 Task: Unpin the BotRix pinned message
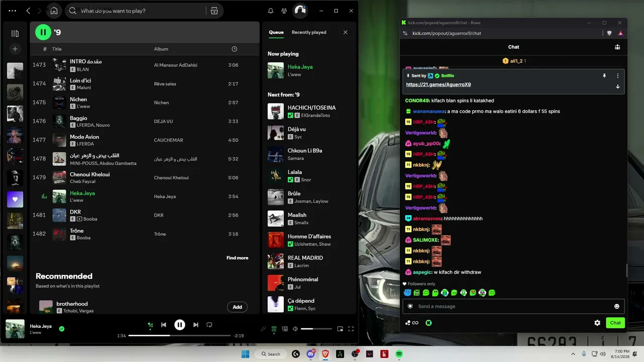(x=604, y=76)
